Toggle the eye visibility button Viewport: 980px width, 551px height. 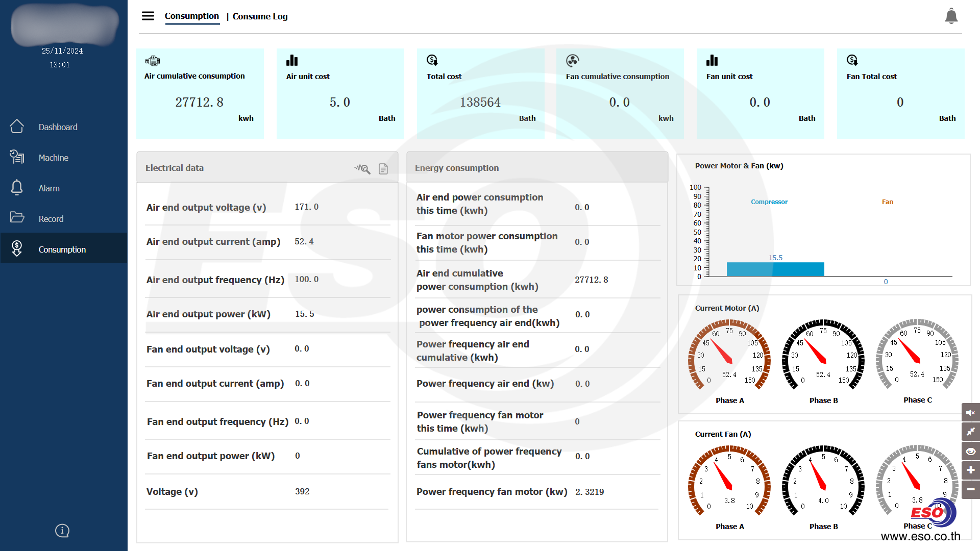[970, 451]
